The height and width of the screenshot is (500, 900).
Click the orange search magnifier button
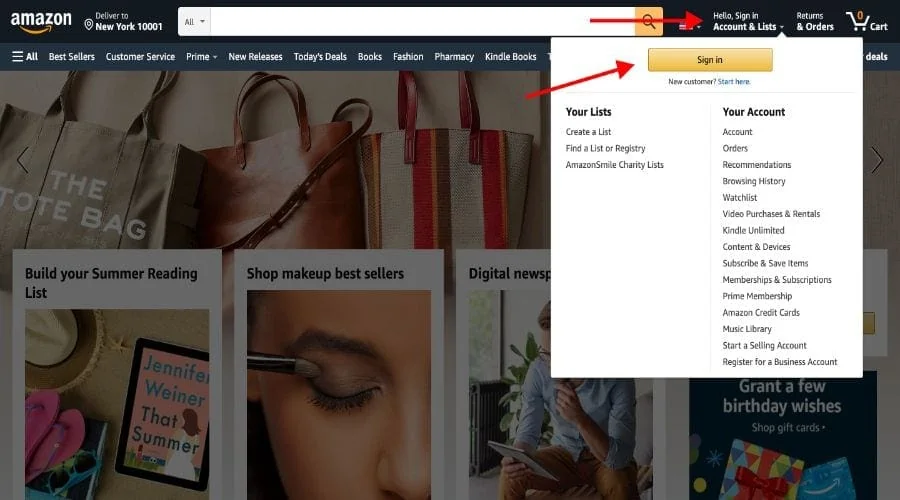(649, 22)
